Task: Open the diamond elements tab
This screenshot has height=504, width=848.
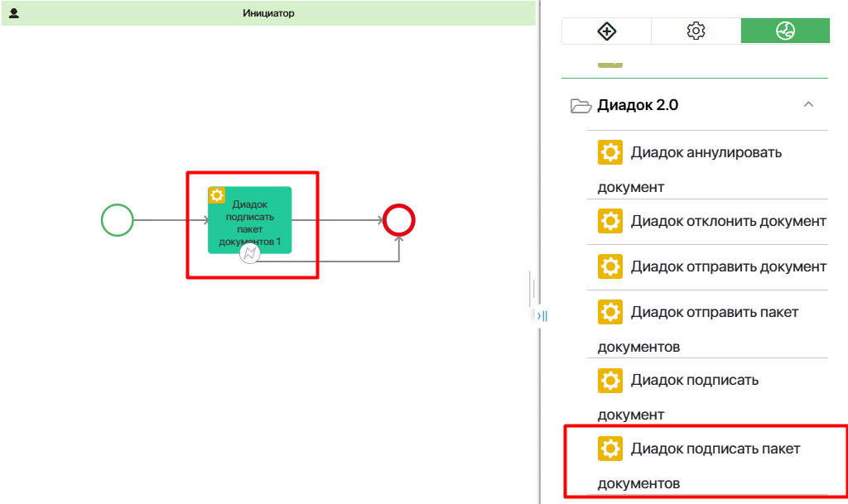Action: (606, 31)
